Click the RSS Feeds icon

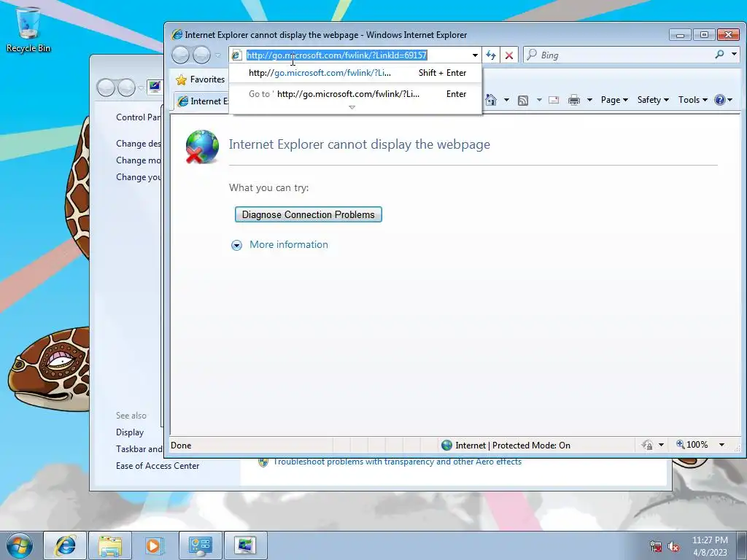[523, 100]
